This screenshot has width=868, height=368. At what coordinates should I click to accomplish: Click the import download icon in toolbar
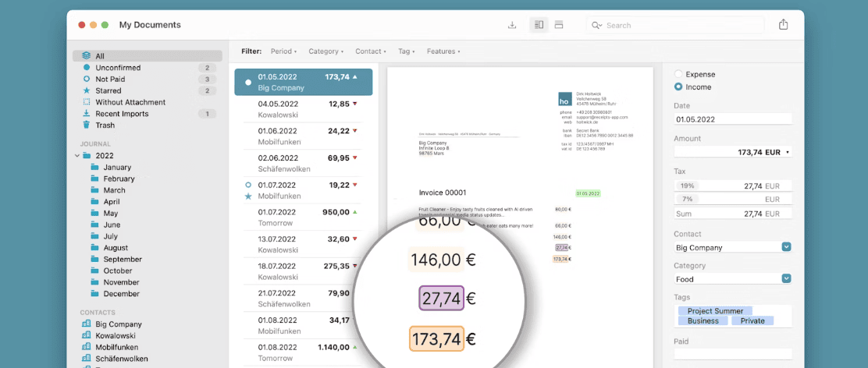point(512,25)
